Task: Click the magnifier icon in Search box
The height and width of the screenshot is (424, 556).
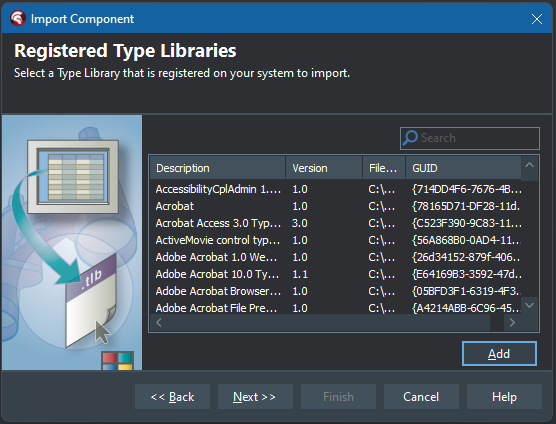Action: (x=411, y=138)
